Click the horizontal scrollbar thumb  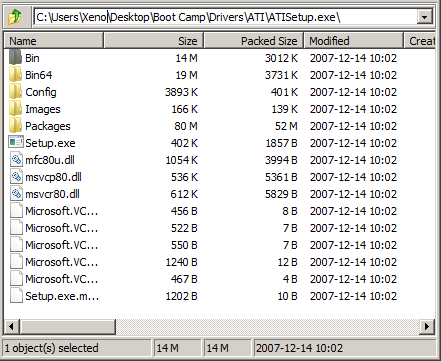[x=68, y=326]
